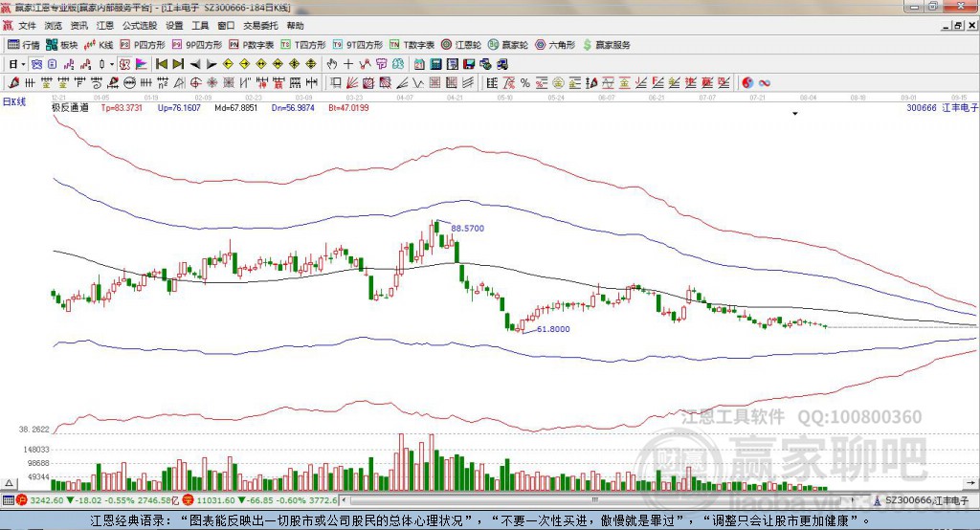Click the Md=67.8851 value

coord(236,107)
